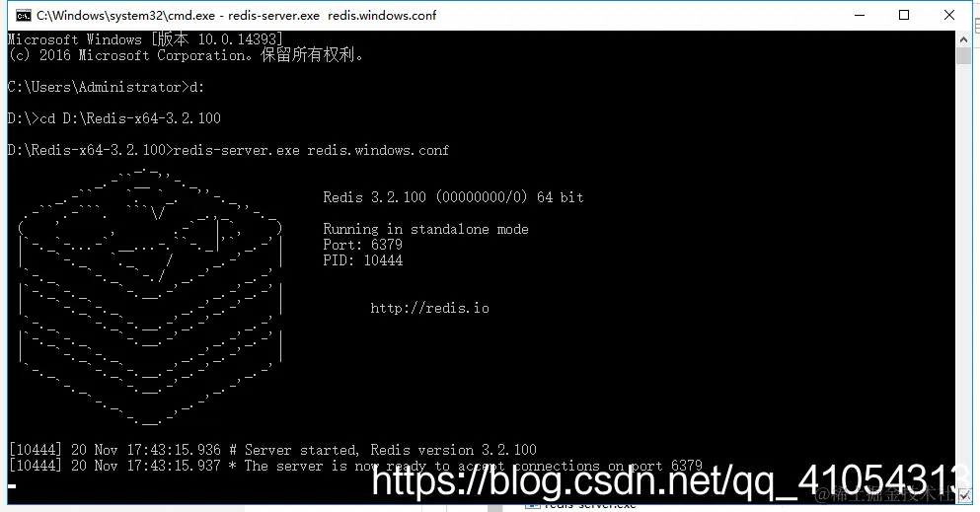
Task: Click the http://redis.io text
Action: pos(429,308)
